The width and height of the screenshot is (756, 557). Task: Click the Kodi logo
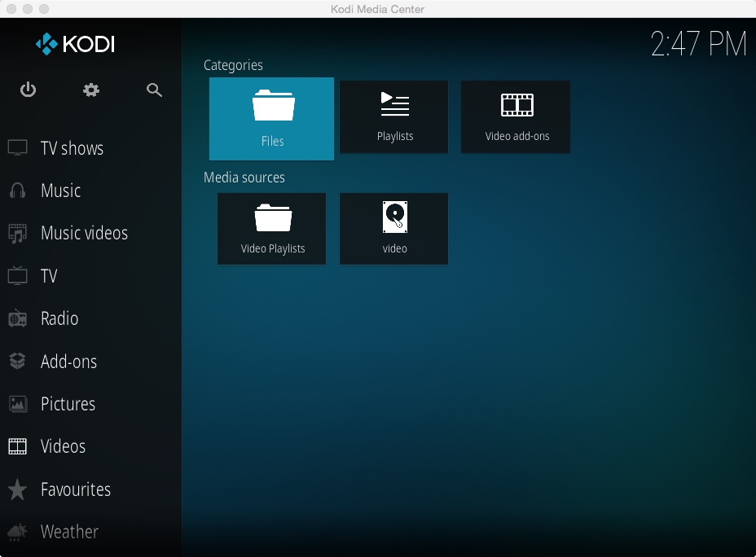75,44
